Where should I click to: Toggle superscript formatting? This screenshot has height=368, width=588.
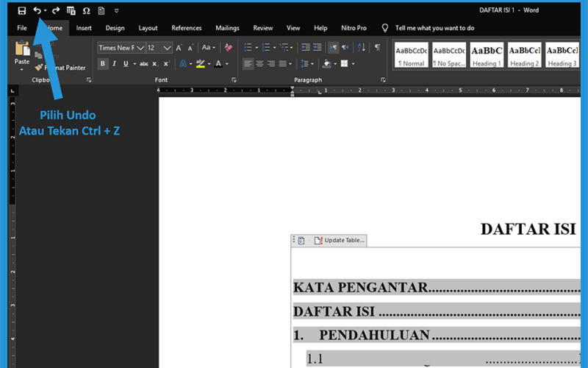[x=167, y=64]
